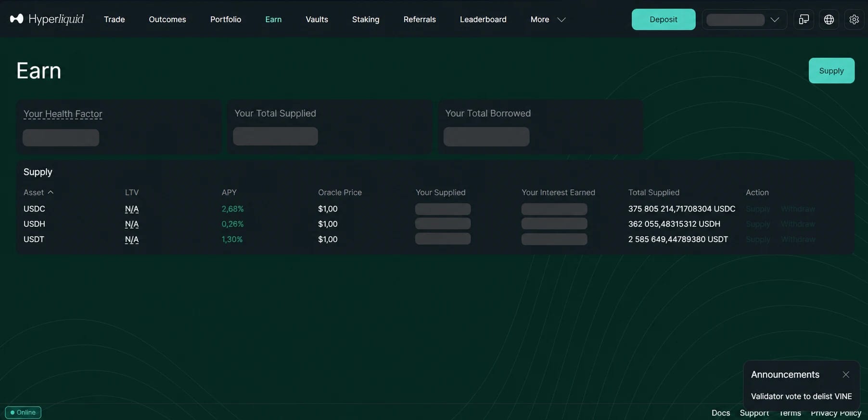868x420 pixels.
Task: Navigate to Staking
Action: (366, 19)
